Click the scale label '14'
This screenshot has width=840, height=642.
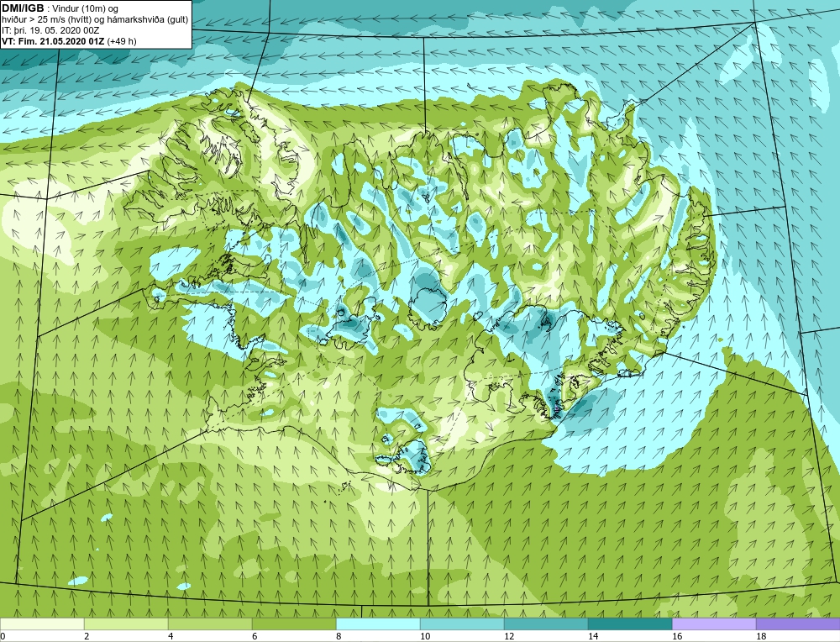[x=593, y=636]
